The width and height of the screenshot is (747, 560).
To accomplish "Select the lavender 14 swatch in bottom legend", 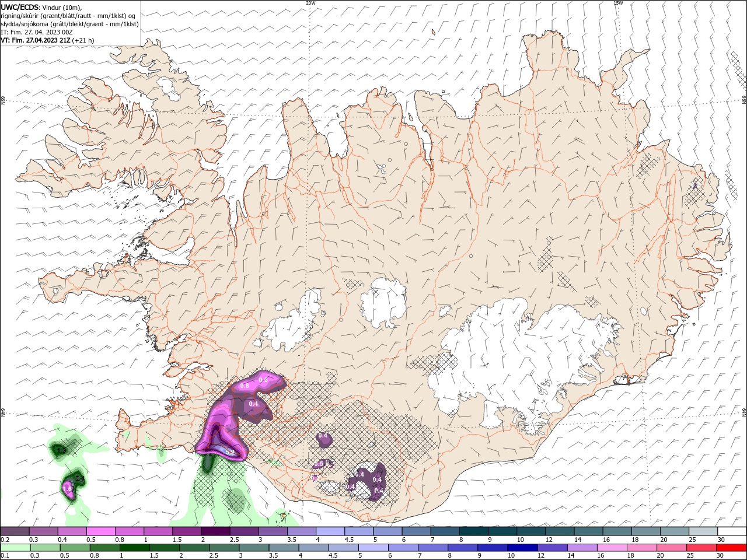I will click(582, 548).
